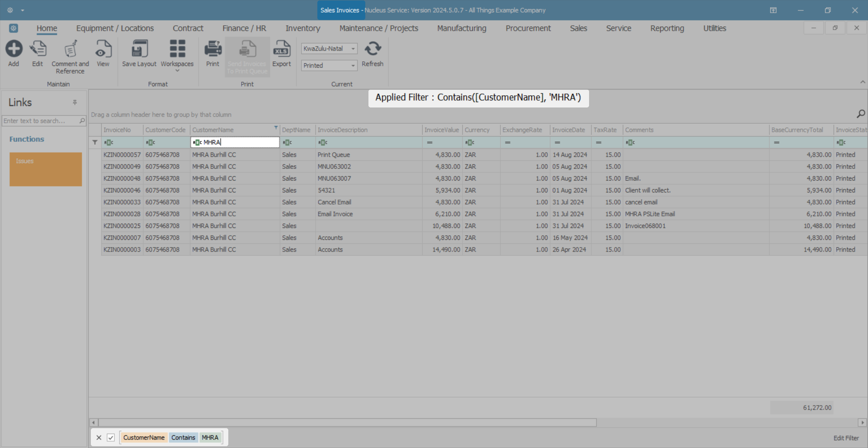
Task: Switch to the Contract tab
Action: 188,28
